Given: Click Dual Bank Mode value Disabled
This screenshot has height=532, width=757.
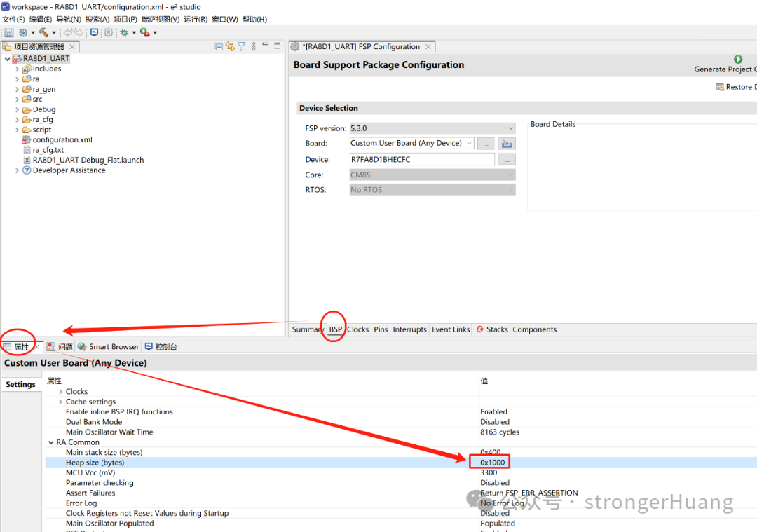Looking at the screenshot, I should (494, 422).
